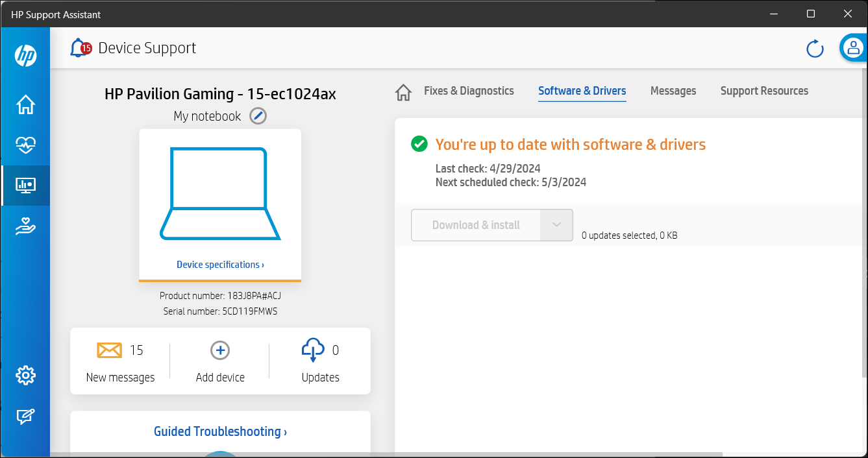Edit the notebook nickname with the pencil icon
Viewport: 868px width, 458px height.
[x=258, y=115]
